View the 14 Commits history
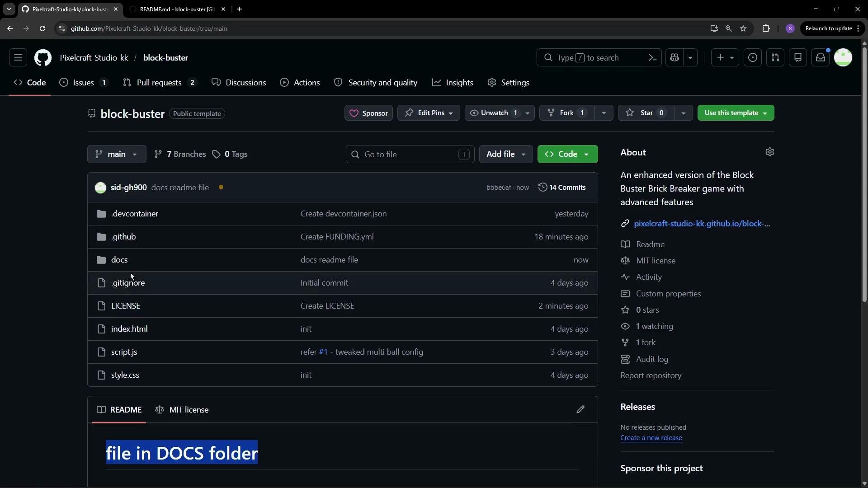Image resolution: width=868 pixels, height=488 pixels. (x=562, y=188)
